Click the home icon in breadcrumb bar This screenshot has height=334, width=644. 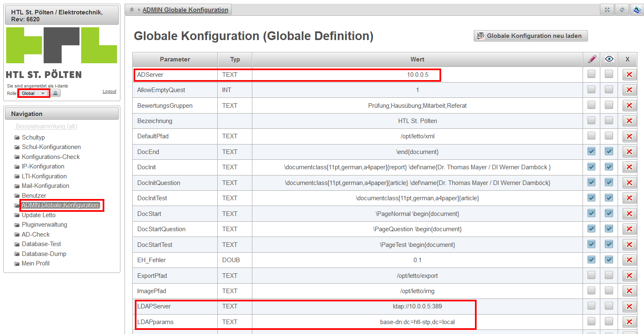point(132,9)
